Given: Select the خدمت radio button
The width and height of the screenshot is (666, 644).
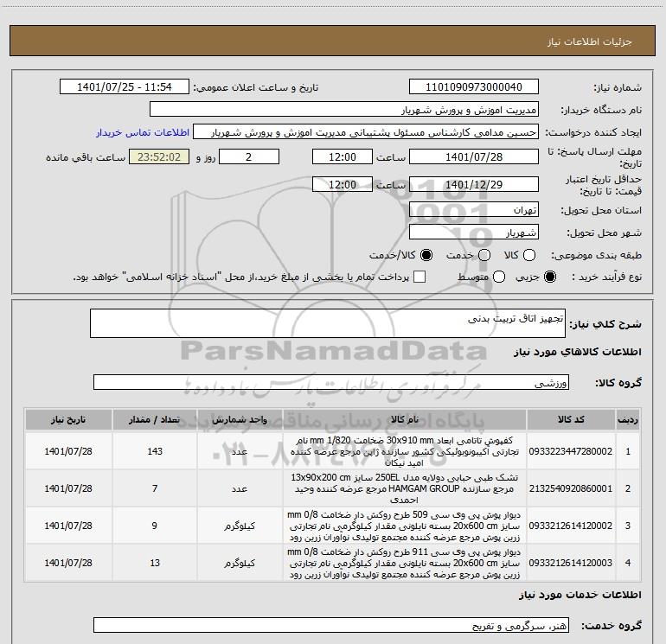Looking at the screenshot, I should click(484, 255).
